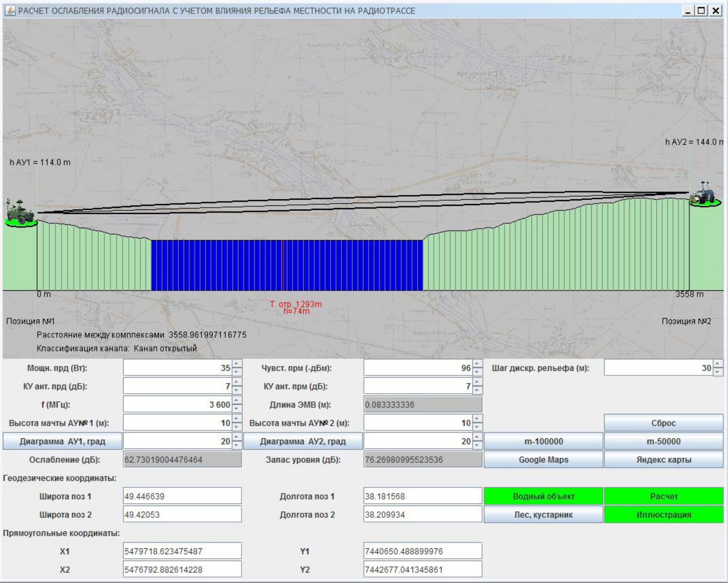Click the Java icon in the title bar
The width and height of the screenshot is (728, 583).
point(10,11)
